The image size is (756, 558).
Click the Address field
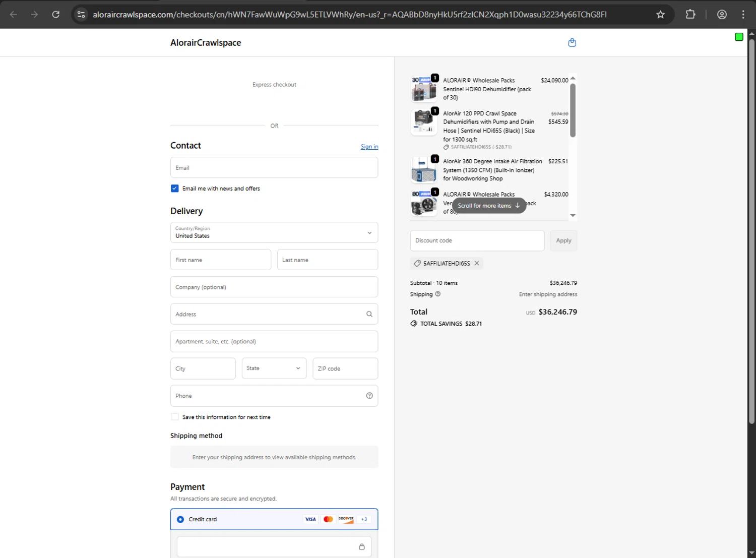(x=274, y=314)
